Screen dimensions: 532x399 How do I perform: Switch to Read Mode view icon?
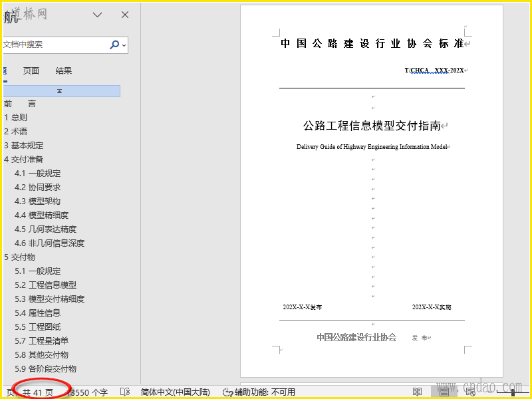pos(417,392)
